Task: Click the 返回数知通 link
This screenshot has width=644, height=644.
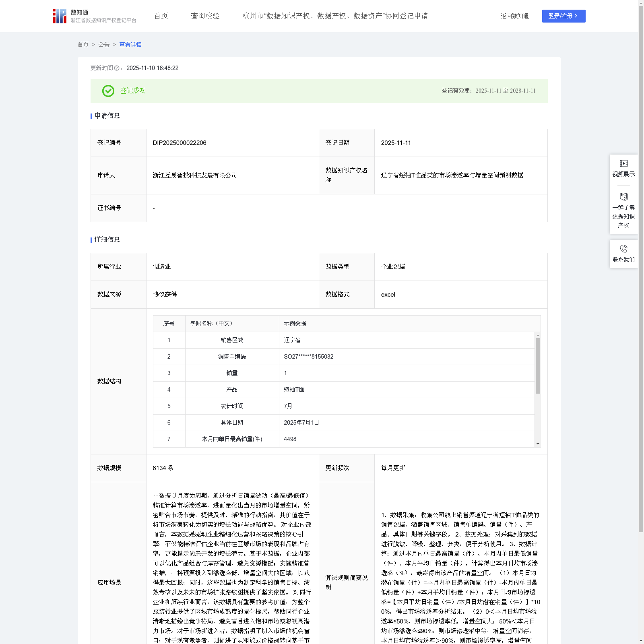Action: coord(515,16)
